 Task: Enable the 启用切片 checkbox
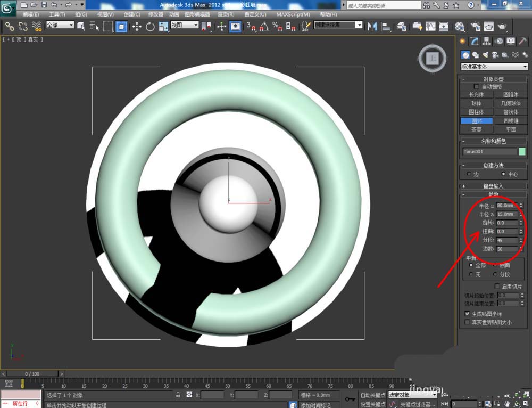[x=497, y=287]
